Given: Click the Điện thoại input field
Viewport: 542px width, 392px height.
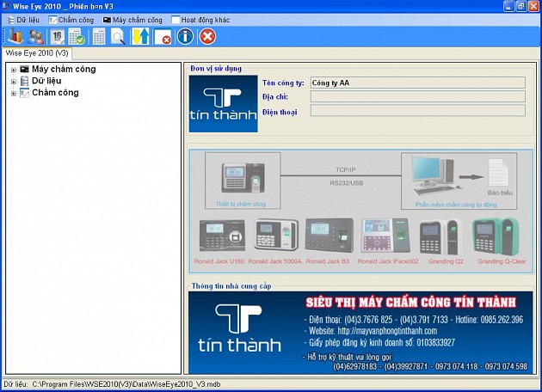Looking at the screenshot, I should coord(418,111).
